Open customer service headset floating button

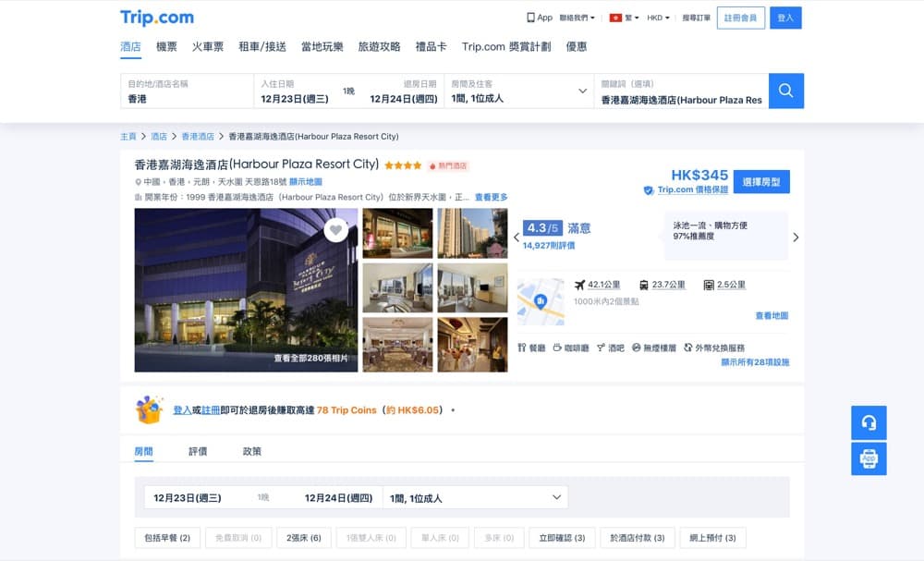[x=869, y=422]
